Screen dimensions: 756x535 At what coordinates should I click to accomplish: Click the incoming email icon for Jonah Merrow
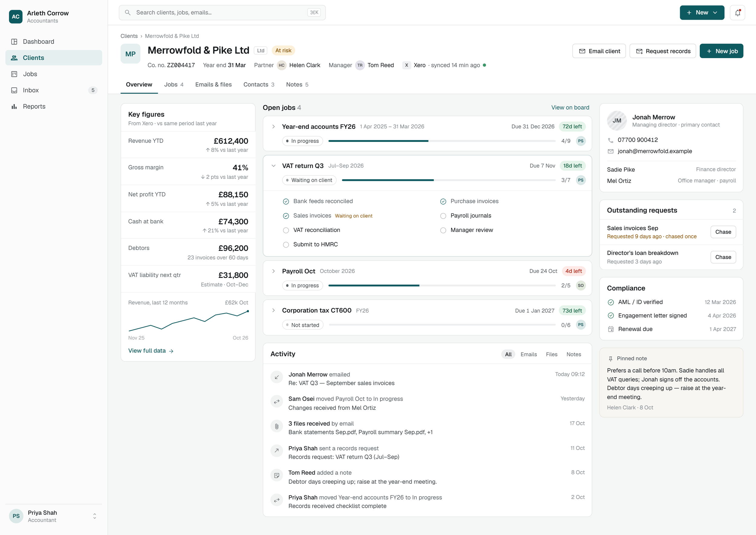277,377
